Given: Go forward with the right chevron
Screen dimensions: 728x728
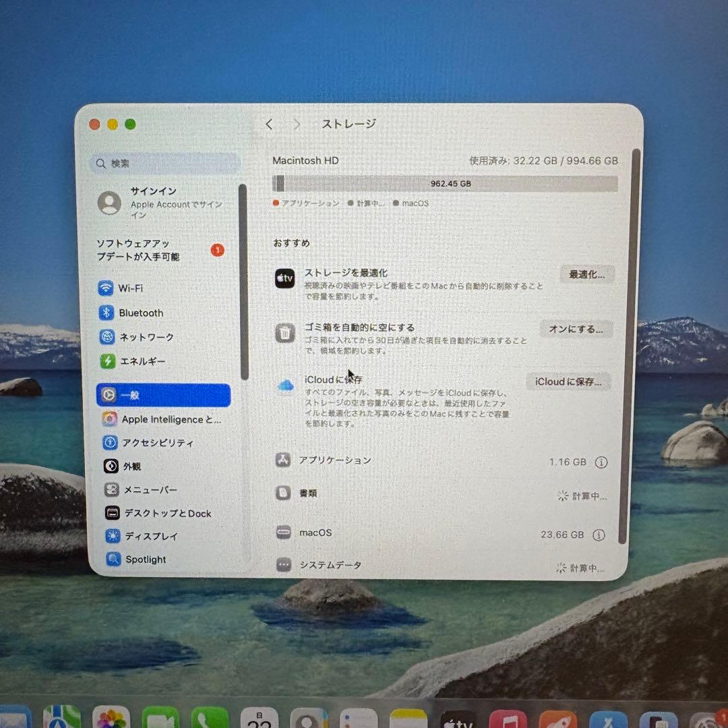Looking at the screenshot, I should pyautogui.click(x=297, y=124).
